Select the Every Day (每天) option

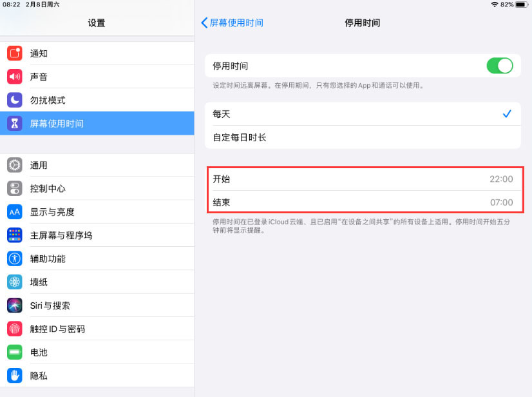pos(363,114)
